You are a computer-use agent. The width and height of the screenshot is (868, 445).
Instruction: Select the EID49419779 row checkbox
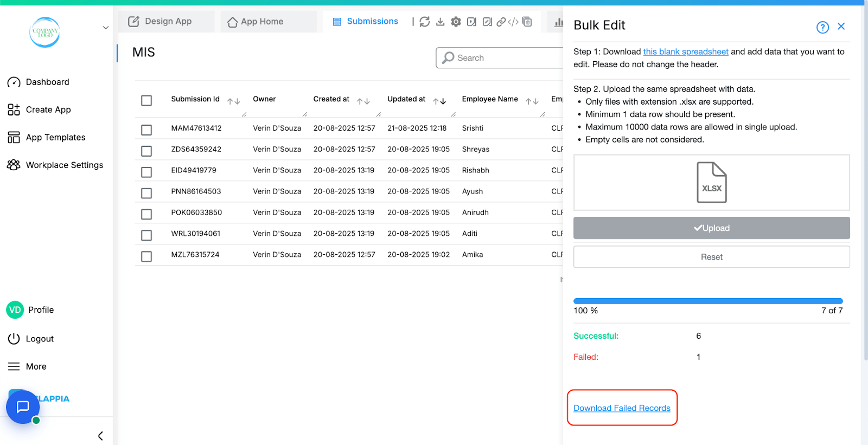[146, 172]
